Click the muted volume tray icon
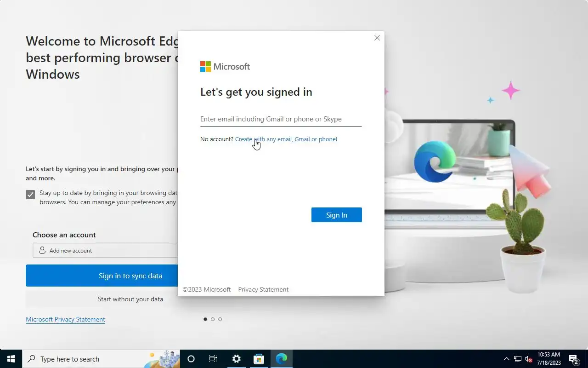The height and width of the screenshot is (368, 588). pos(528,359)
